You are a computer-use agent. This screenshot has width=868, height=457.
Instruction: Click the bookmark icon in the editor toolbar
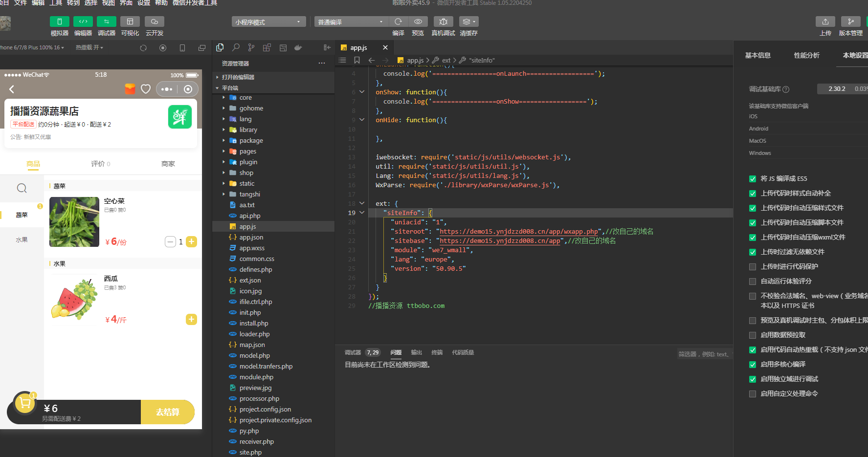click(x=357, y=60)
